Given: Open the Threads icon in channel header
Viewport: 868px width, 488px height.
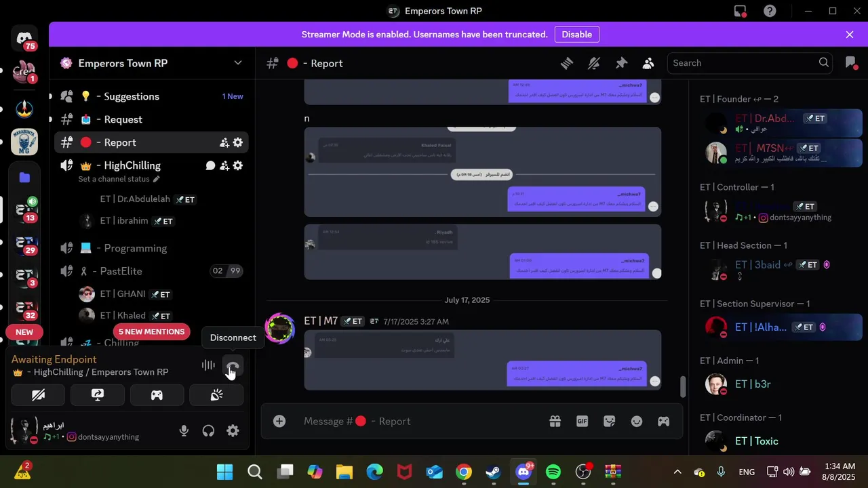Looking at the screenshot, I should click(567, 63).
